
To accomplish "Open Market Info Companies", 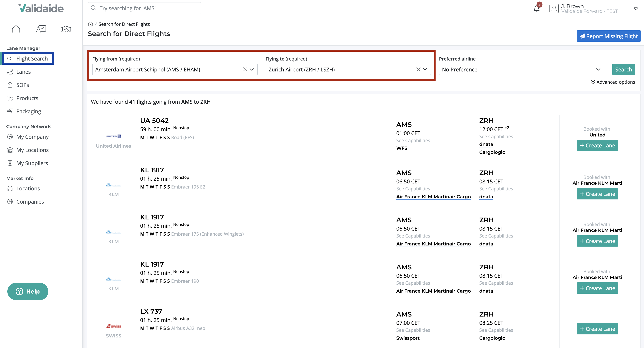I will (30, 202).
